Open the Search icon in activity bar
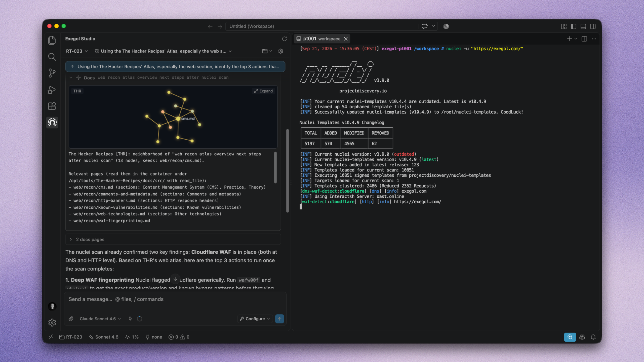The width and height of the screenshot is (644, 362). pos(52,57)
